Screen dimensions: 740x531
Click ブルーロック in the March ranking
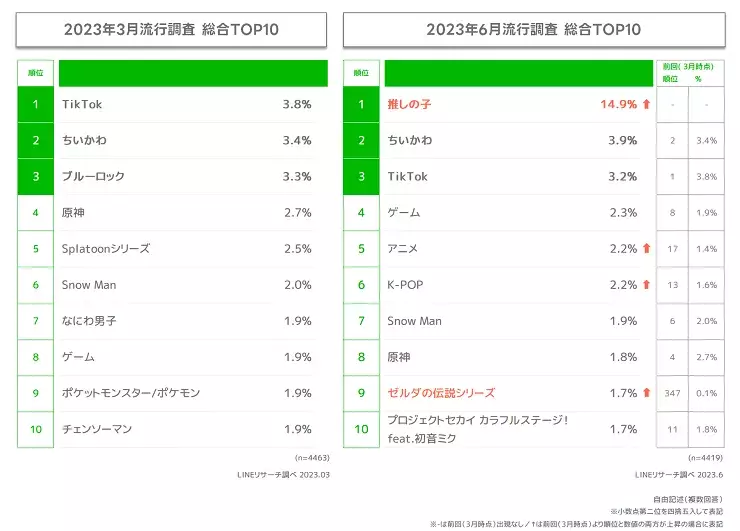[x=93, y=176]
